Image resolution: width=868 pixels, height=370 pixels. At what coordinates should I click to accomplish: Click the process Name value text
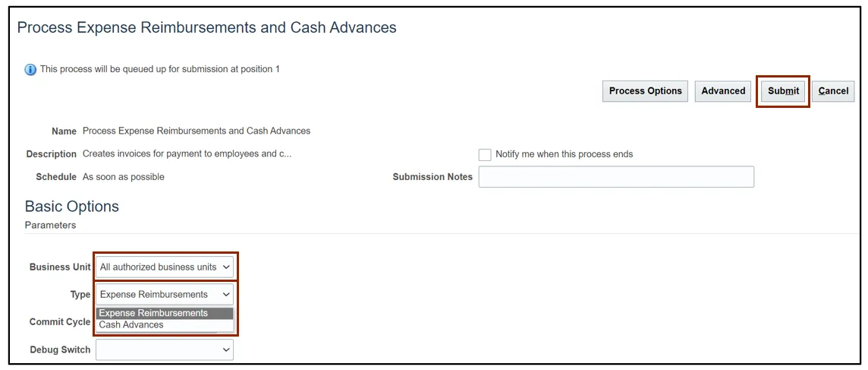[x=197, y=131]
